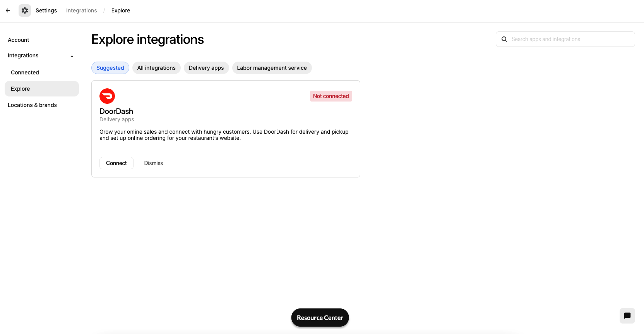
Task: Switch to All integrations tab
Action: (156, 68)
